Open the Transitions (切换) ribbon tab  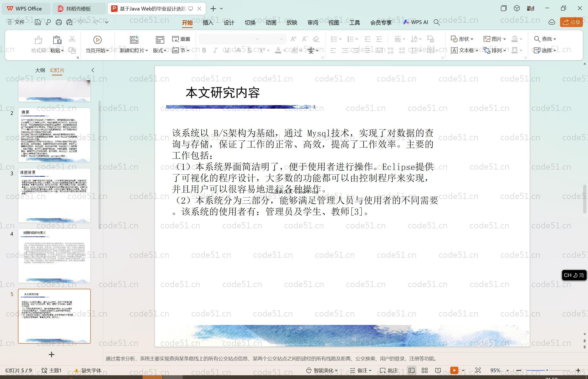[250, 23]
